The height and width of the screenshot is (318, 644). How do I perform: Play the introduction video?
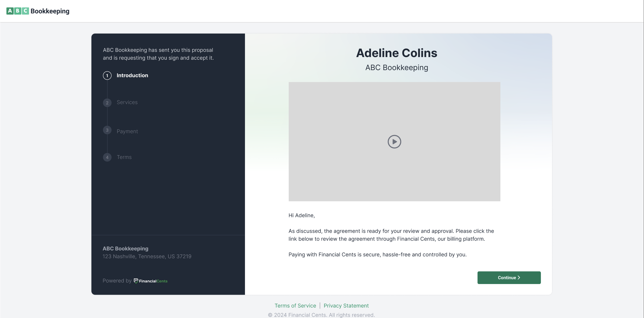click(x=394, y=142)
